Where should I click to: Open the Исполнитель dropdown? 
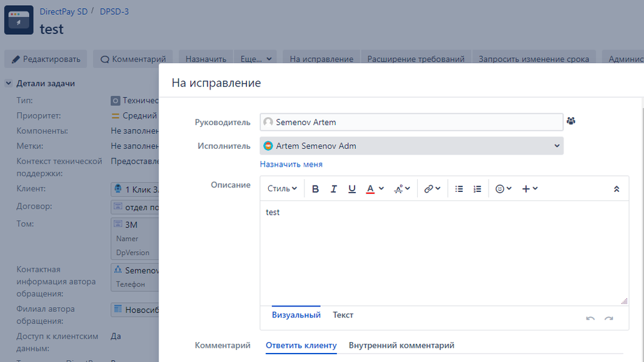(411, 146)
